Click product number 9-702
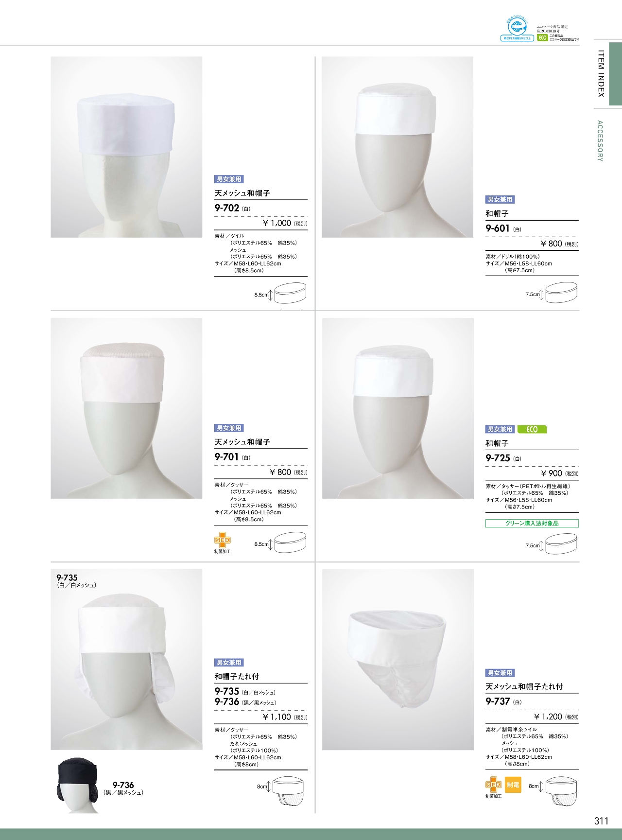 coord(227,208)
